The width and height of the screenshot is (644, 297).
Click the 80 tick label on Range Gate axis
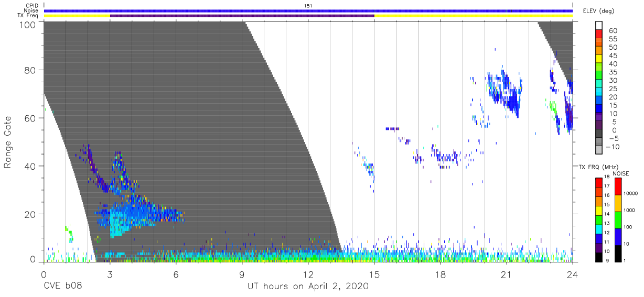click(x=30, y=70)
